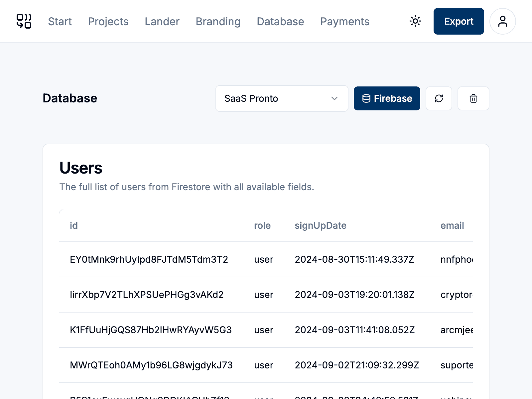Click the refresh database icon button

coord(439,98)
